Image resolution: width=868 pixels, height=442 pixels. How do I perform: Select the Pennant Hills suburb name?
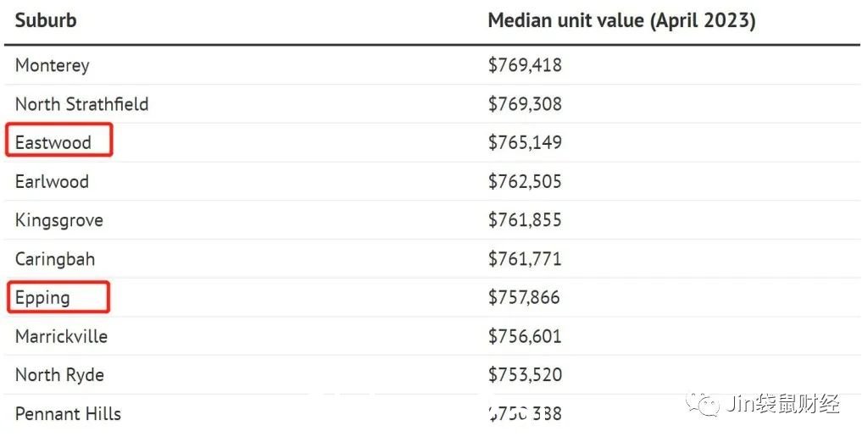tap(68, 414)
